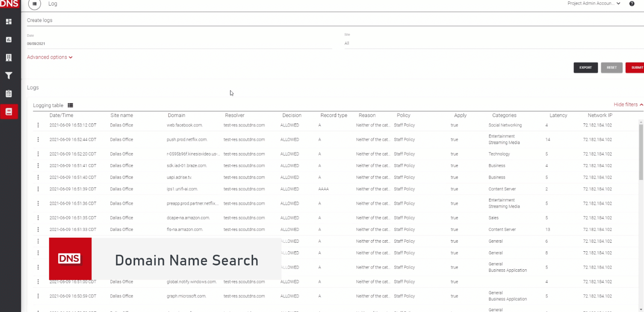The height and width of the screenshot is (312, 644).
Task: Sort by Latency column header
Action: click(x=558, y=115)
